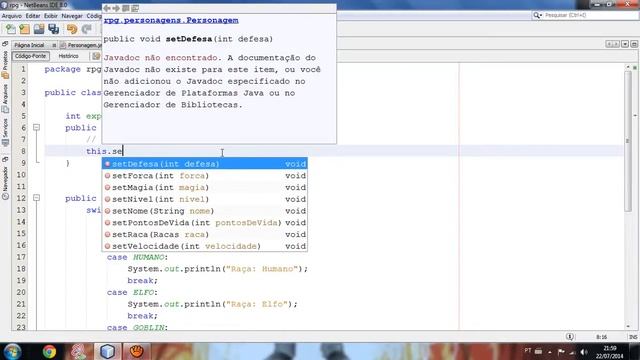This screenshot has width=640, height=360.
Task: Choose setMagia(int magia) completion
Action: point(204,187)
